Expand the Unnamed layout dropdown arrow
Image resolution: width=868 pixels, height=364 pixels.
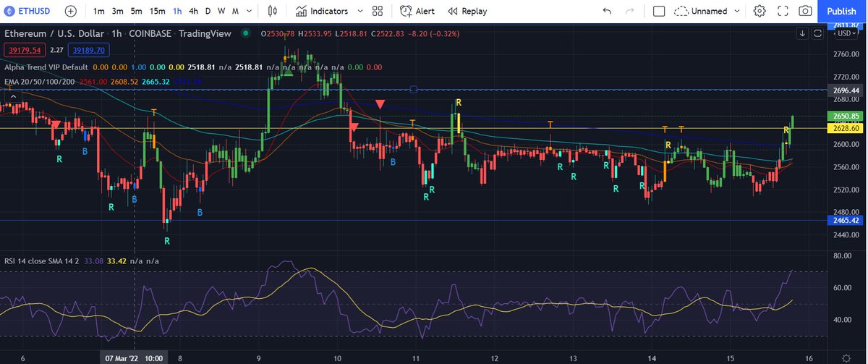(737, 11)
